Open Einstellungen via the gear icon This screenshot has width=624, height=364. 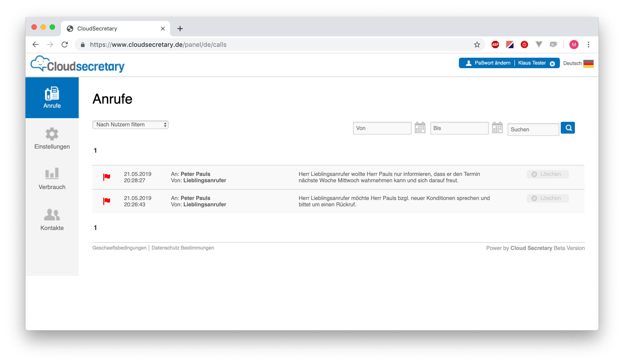[52, 134]
